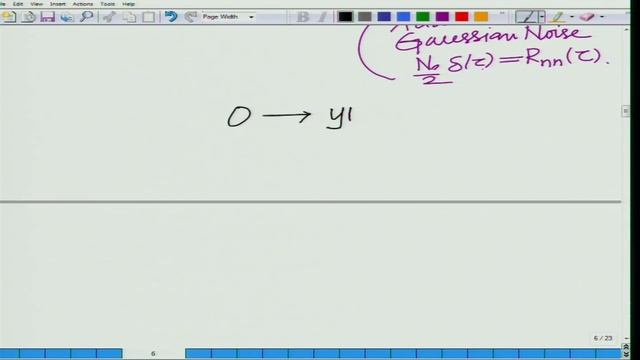The height and width of the screenshot is (360, 640).
Task: Pick the red ink color
Action: click(462, 17)
